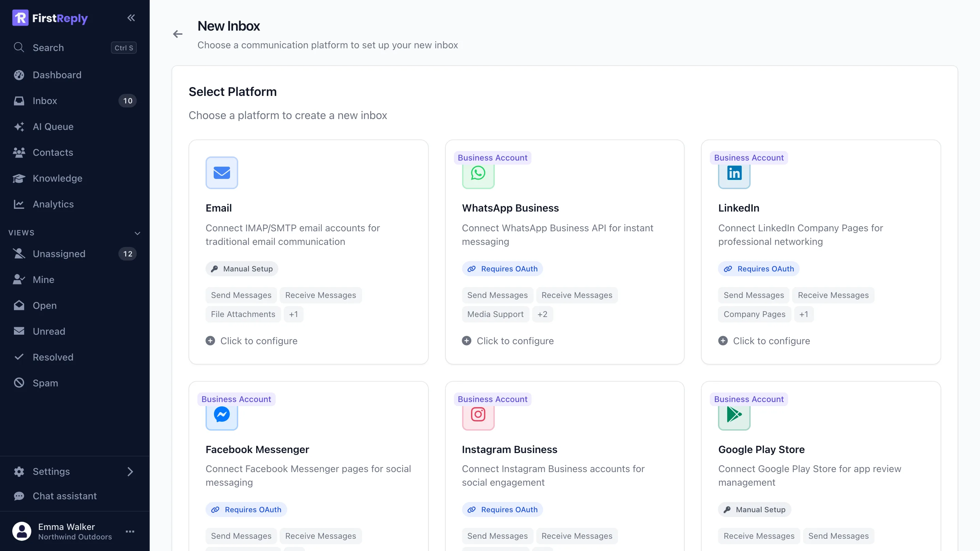
Task: Select the Facebook Messenger icon
Action: 222,415
